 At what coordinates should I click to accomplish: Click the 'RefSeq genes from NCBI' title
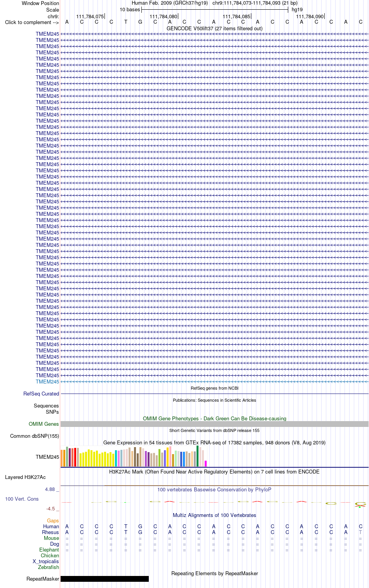click(x=214, y=388)
